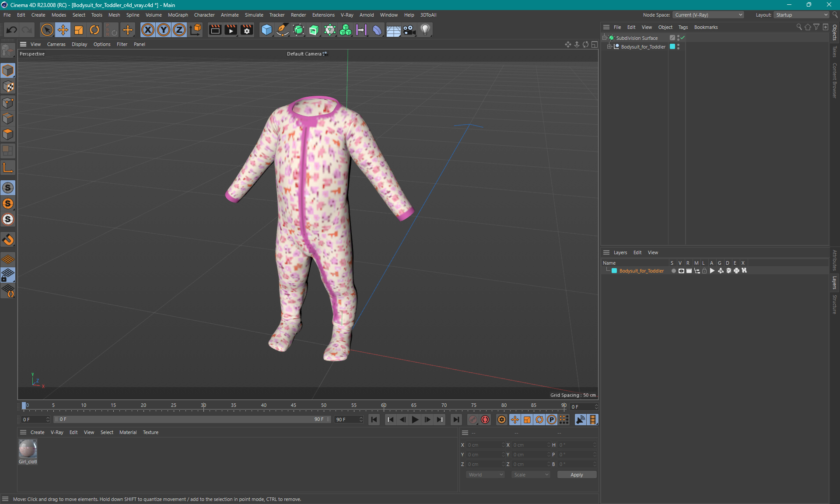Viewport: 840px width, 504px height.
Task: Go to start of animation
Action: click(x=374, y=420)
